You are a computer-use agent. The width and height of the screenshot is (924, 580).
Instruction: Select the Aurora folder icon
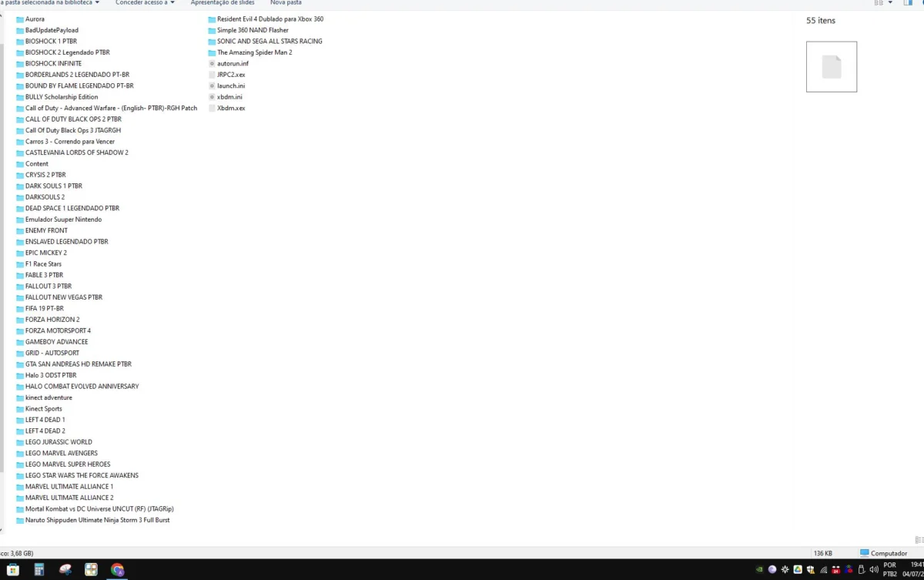click(x=20, y=19)
